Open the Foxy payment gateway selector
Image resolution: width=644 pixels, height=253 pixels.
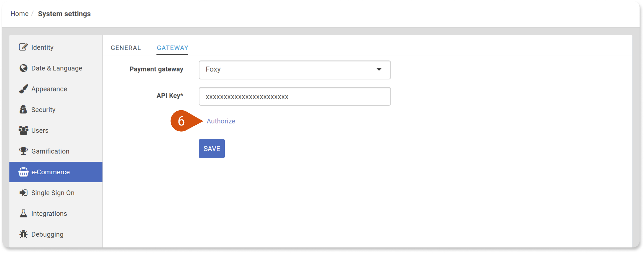pyautogui.click(x=295, y=70)
